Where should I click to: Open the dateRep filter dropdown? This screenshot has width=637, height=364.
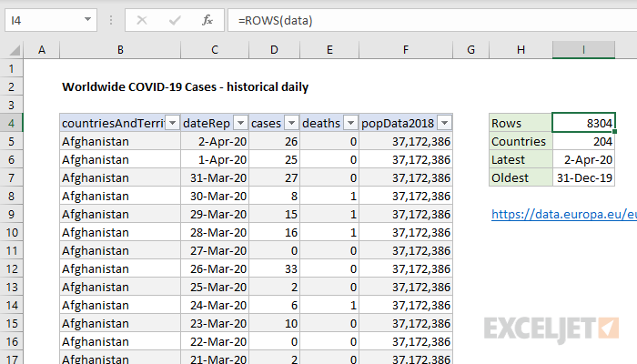[240, 123]
